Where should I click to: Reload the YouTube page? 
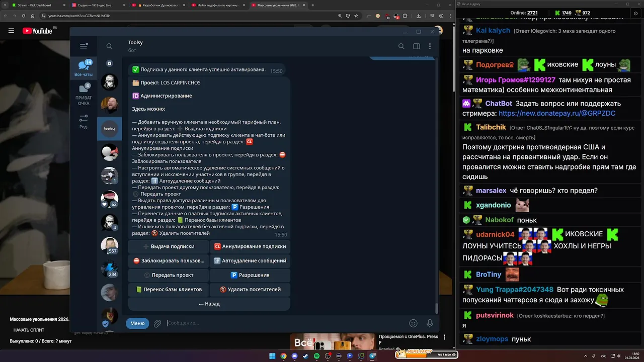coord(24,16)
